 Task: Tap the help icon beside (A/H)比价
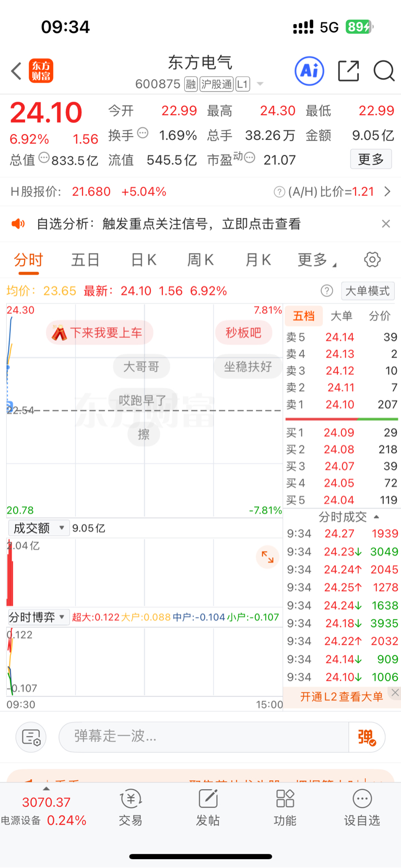(279, 192)
